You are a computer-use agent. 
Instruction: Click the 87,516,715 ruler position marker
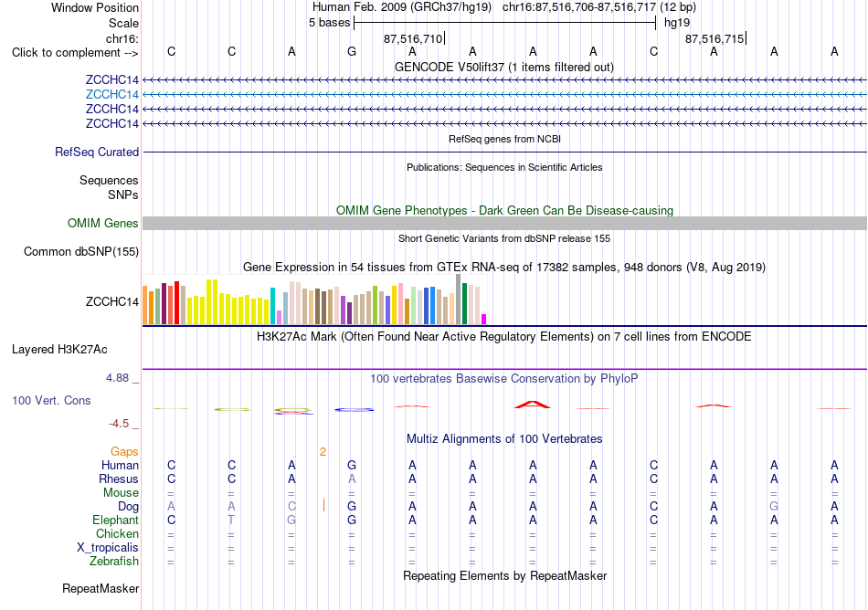pyautogui.click(x=715, y=38)
